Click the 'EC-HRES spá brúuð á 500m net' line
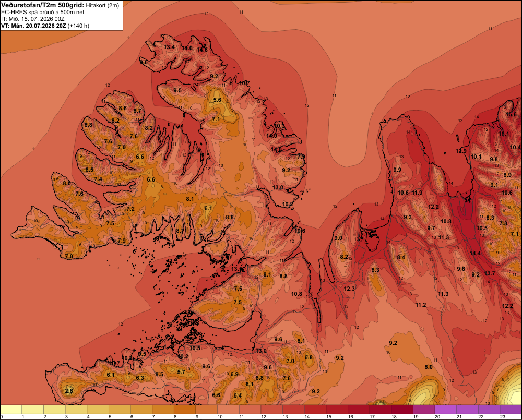Screen dimensions: 522x420 point(43,12)
